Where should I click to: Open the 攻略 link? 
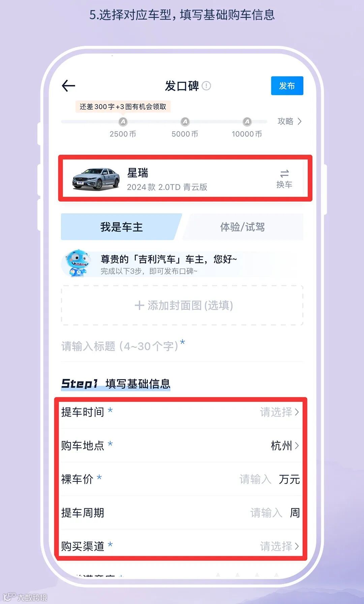[x=290, y=121]
